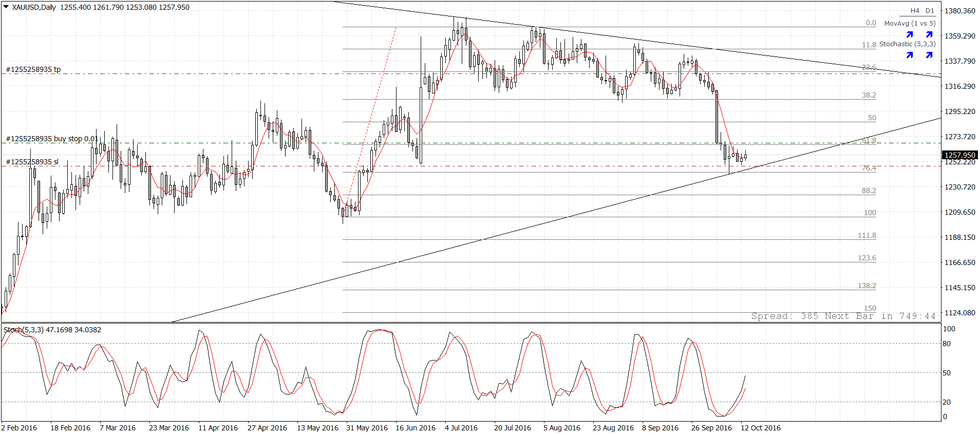Click the Fibonacci 100 level label

870,213
